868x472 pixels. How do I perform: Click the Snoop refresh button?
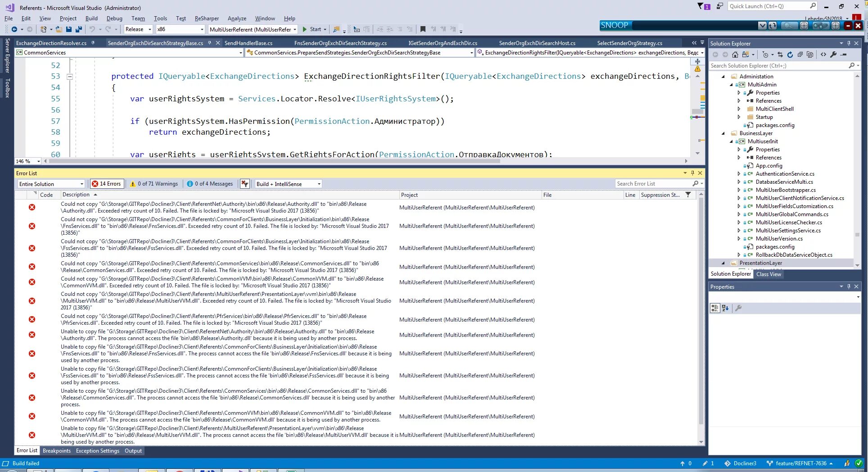pos(773,26)
